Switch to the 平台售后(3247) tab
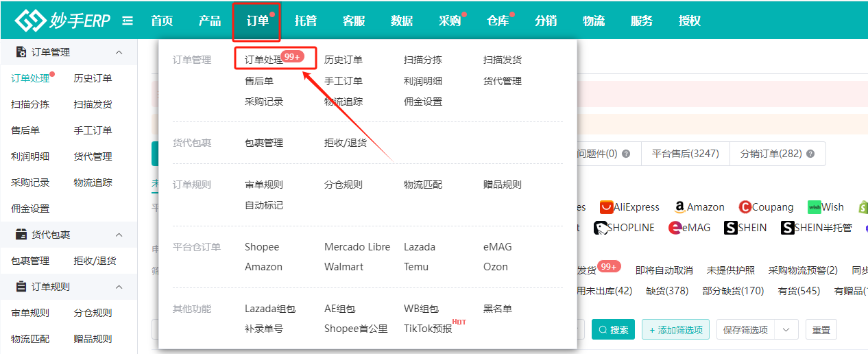868x354 pixels. [x=685, y=154]
